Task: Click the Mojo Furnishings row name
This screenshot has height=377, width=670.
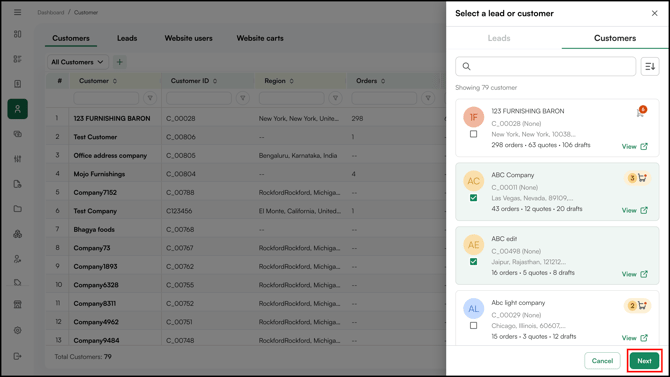Action: [99, 174]
